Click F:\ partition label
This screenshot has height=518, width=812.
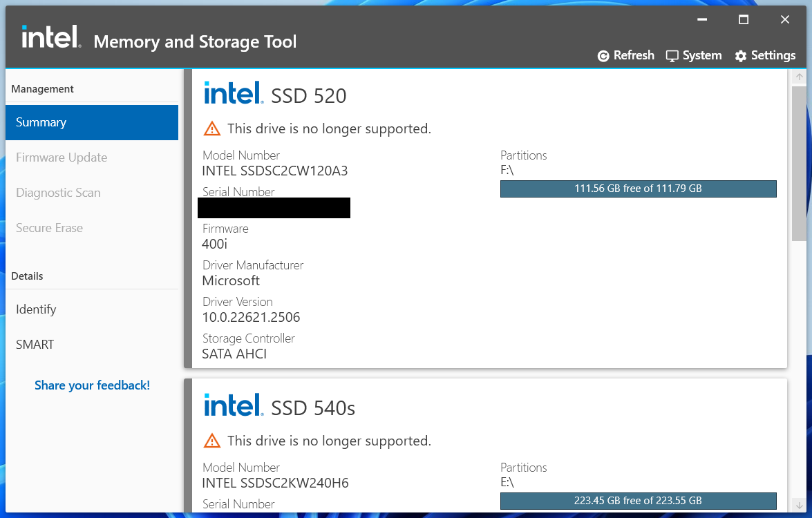point(507,171)
